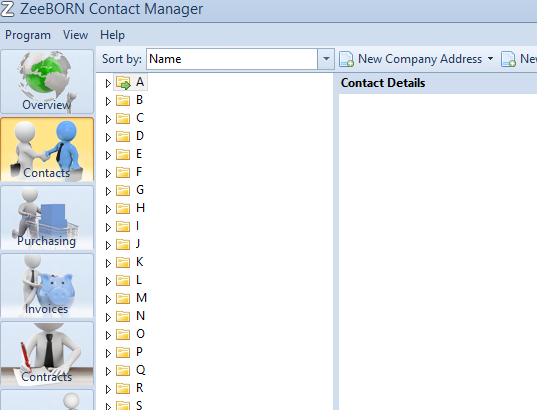
Task: Open the View menu
Action: point(75,35)
